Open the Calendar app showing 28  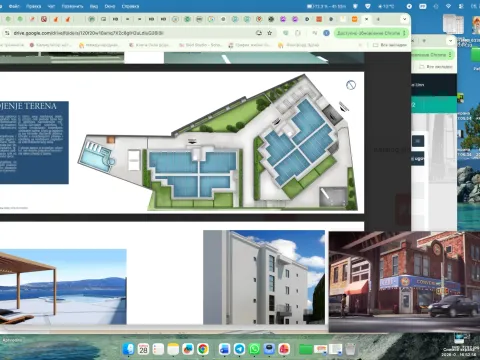[x=143, y=349]
